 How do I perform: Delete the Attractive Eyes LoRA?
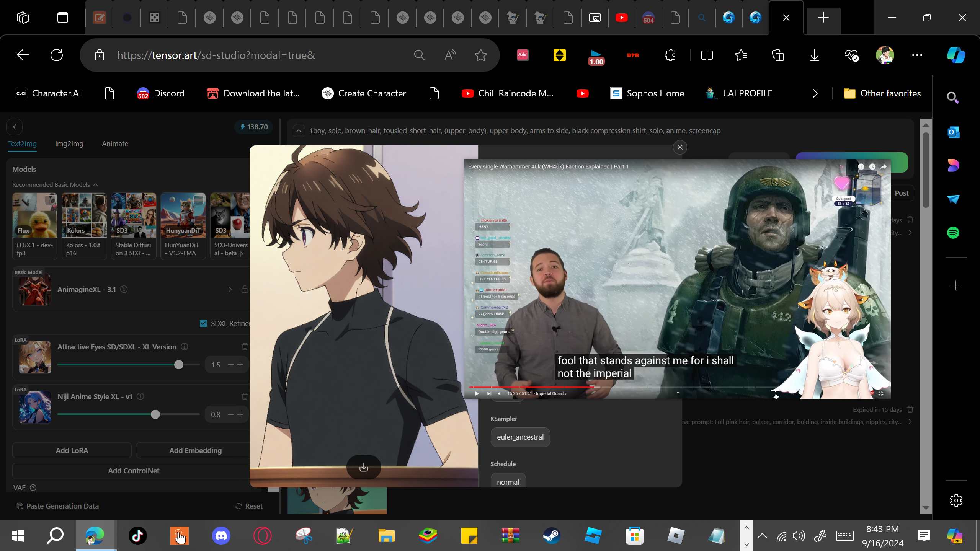245,347
